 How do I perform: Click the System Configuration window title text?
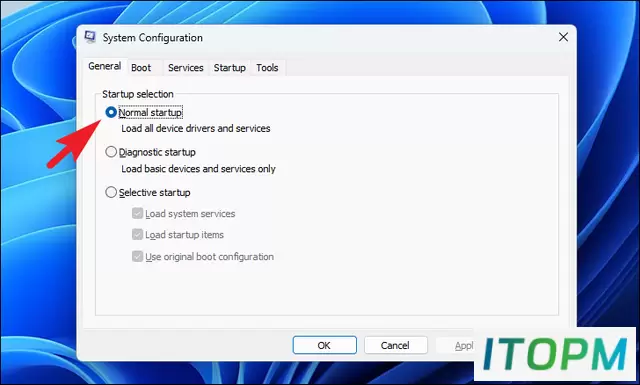[x=153, y=38]
